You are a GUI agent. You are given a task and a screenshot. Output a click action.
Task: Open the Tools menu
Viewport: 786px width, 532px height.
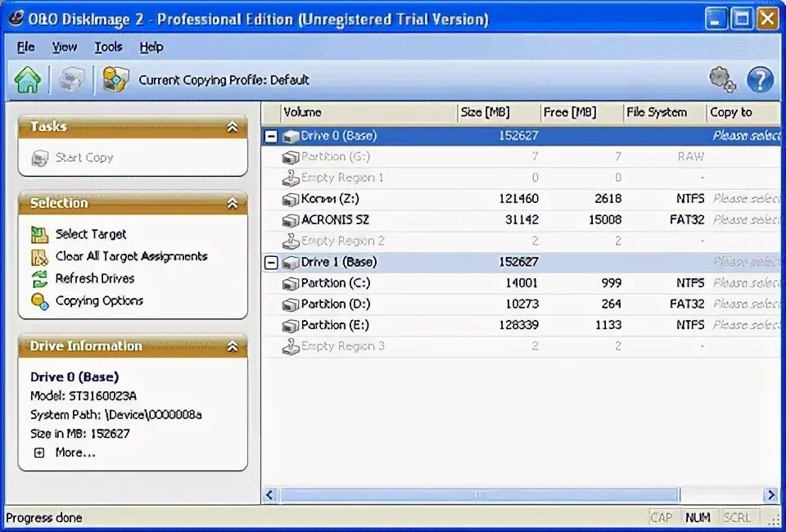coord(108,47)
